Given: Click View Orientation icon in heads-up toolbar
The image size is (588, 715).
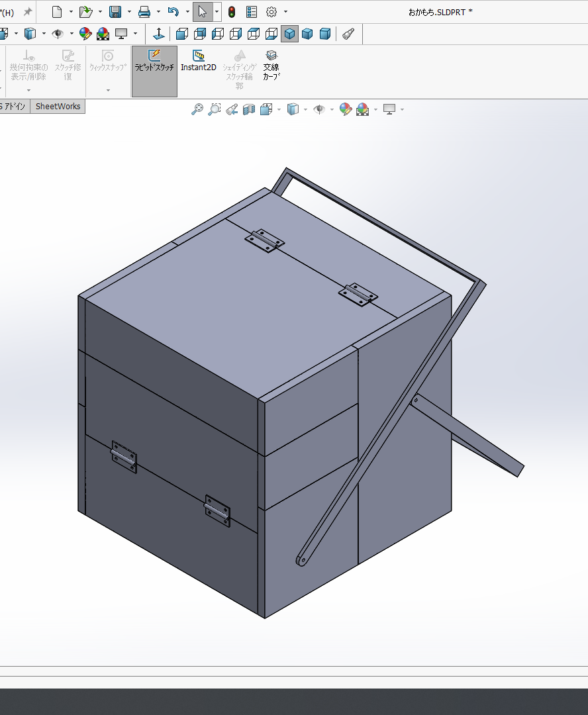Looking at the screenshot, I should [266, 109].
